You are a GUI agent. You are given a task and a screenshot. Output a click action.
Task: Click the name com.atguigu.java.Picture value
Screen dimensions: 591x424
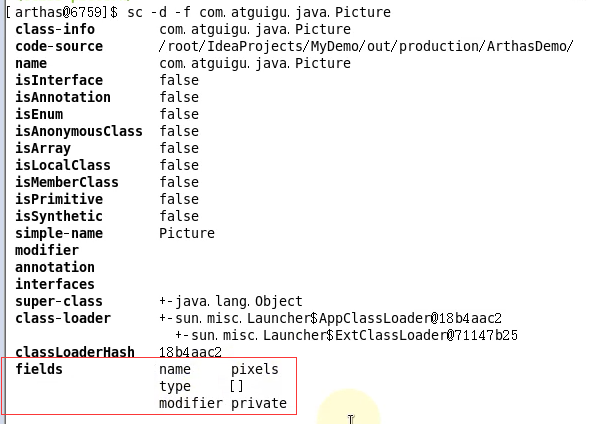coord(255,63)
